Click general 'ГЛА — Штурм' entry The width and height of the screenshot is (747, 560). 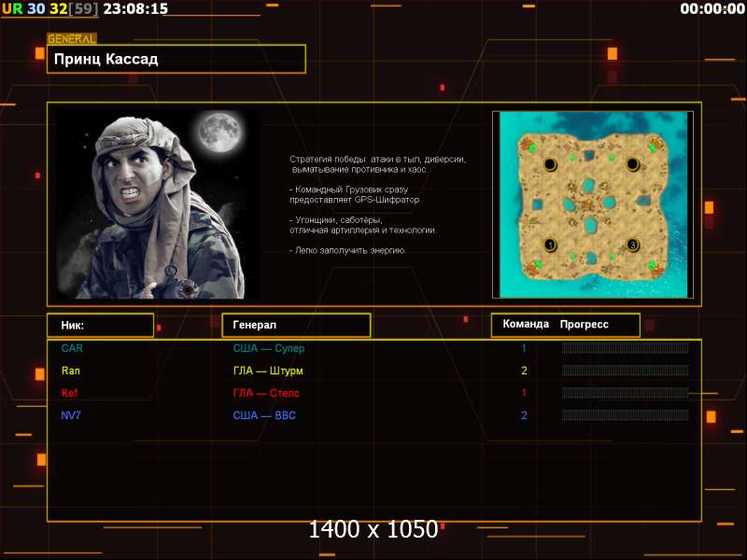[268, 371]
